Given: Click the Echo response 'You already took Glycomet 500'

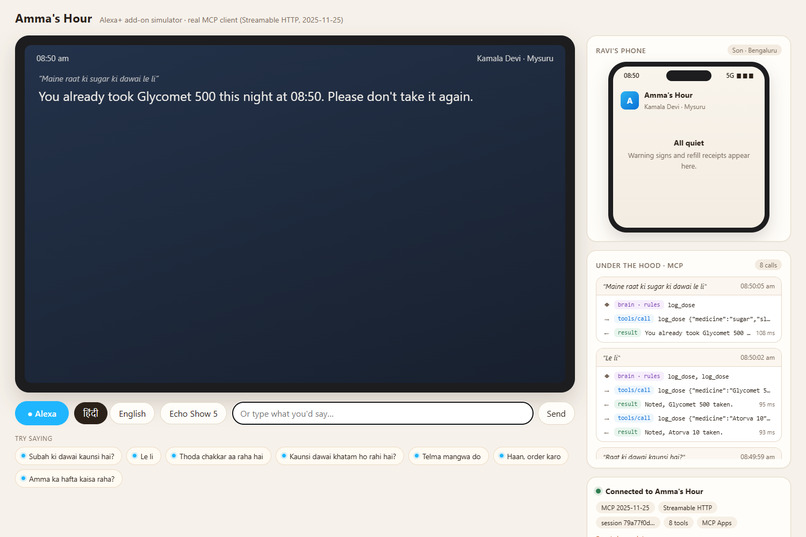Looking at the screenshot, I should [255, 97].
